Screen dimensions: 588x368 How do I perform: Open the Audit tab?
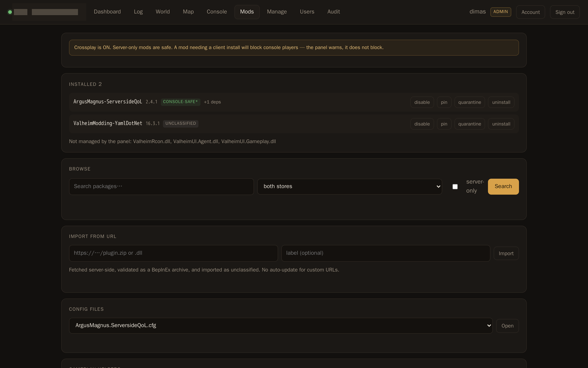334,12
